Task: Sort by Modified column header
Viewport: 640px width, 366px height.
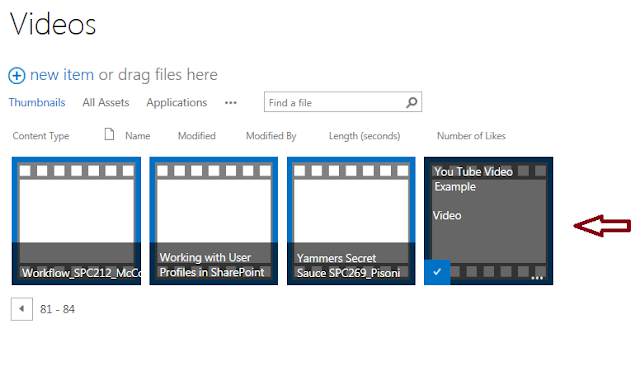Action: point(197,136)
